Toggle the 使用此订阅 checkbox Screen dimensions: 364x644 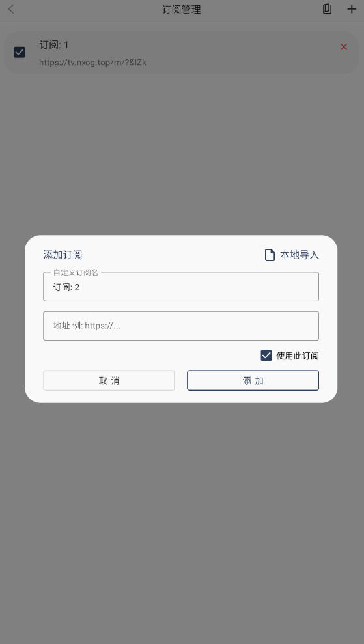[266, 356]
